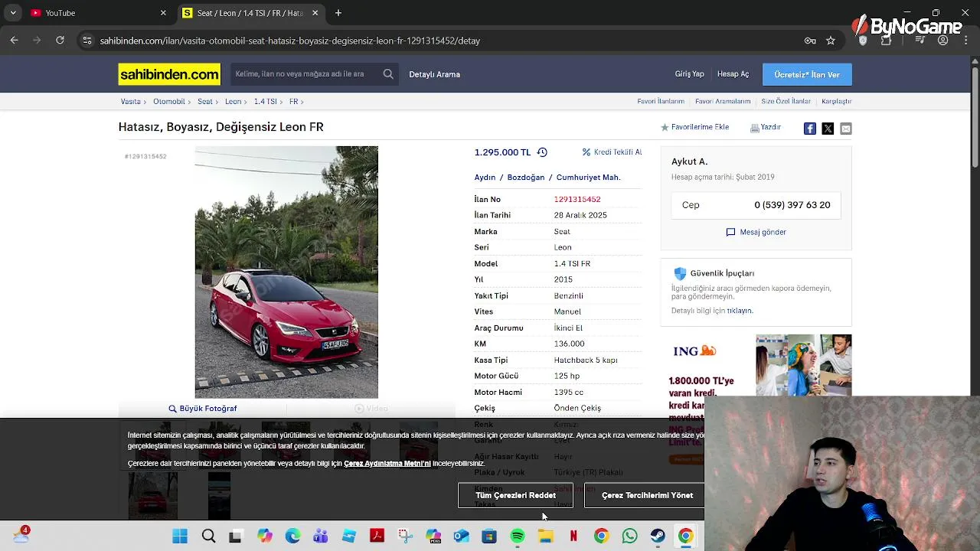Click seller name Aykut A.

[x=690, y=161]
